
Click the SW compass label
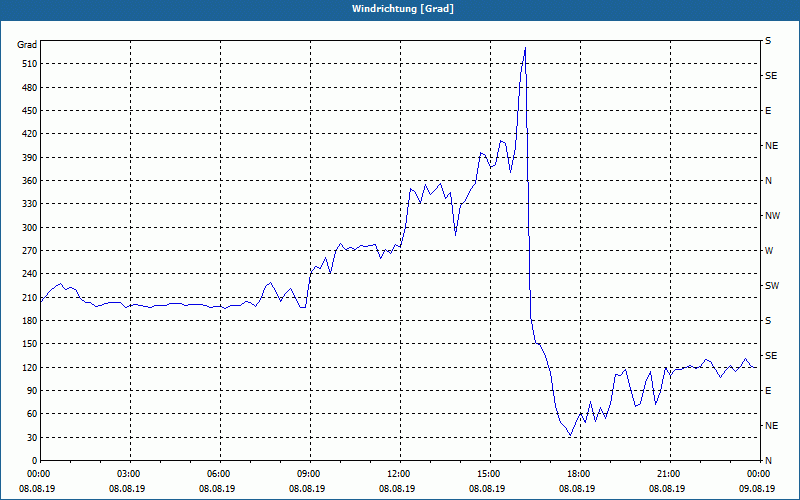tap(772, 286)
